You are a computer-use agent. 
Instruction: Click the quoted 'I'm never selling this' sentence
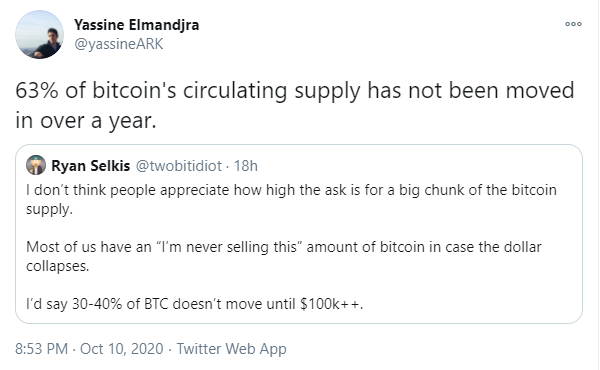pos(284,247)
